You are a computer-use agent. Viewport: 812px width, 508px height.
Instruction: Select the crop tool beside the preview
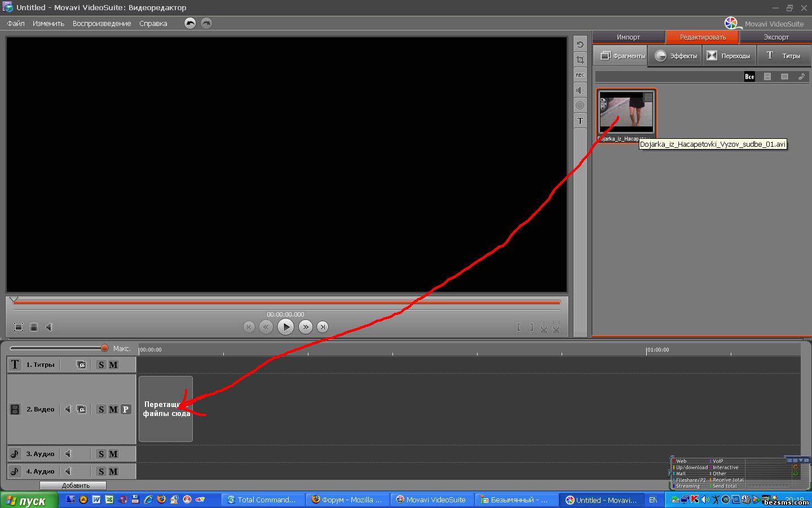[580, 60]
